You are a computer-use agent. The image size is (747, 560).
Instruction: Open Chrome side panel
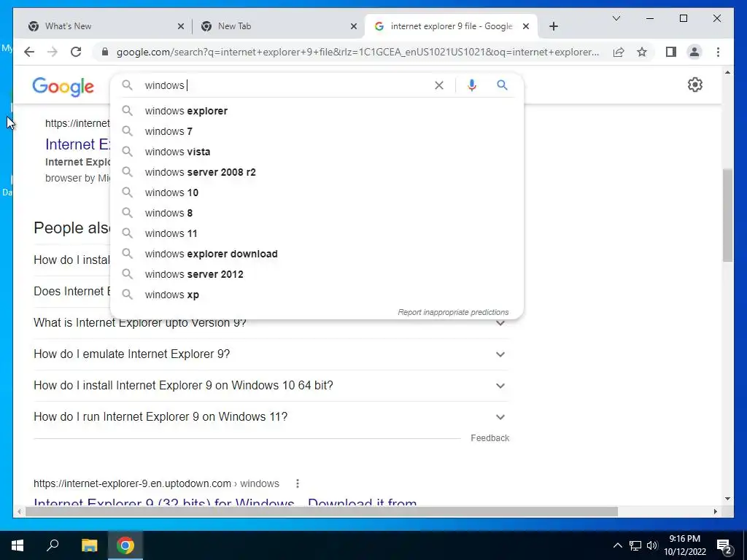click(671, 52)
